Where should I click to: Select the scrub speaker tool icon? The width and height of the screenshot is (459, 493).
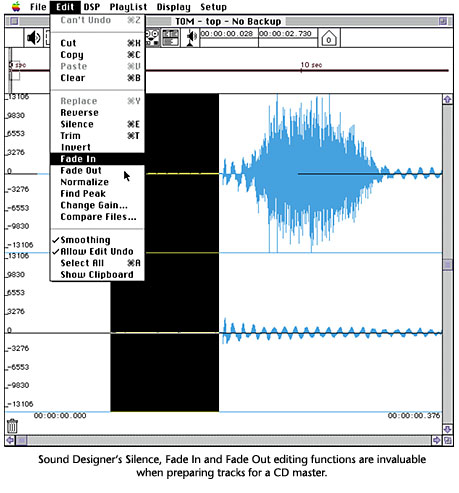pyautogui.click(x=190, y=38)
